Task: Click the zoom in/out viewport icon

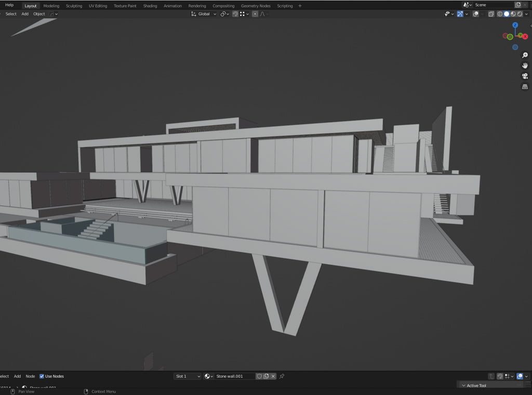Action: pos(525,55)
